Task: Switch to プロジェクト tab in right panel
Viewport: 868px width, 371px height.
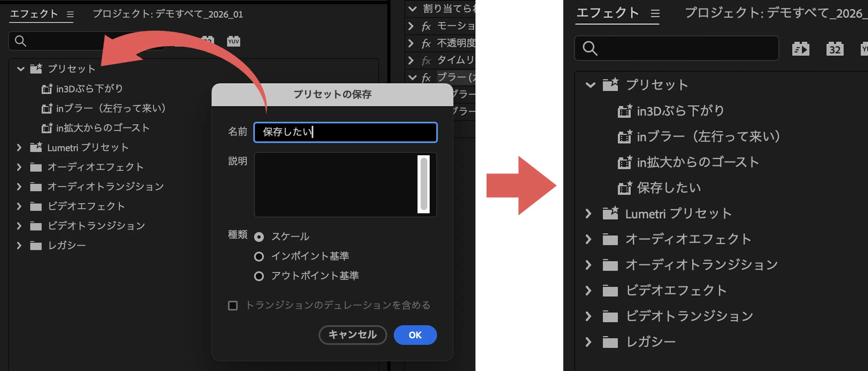Action: (776, 13)
